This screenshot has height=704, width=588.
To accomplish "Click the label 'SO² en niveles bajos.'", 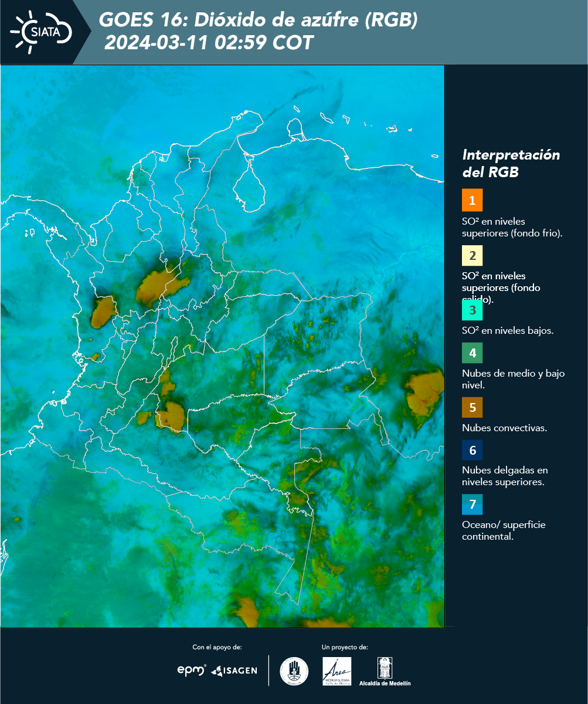I will point(508,330).
